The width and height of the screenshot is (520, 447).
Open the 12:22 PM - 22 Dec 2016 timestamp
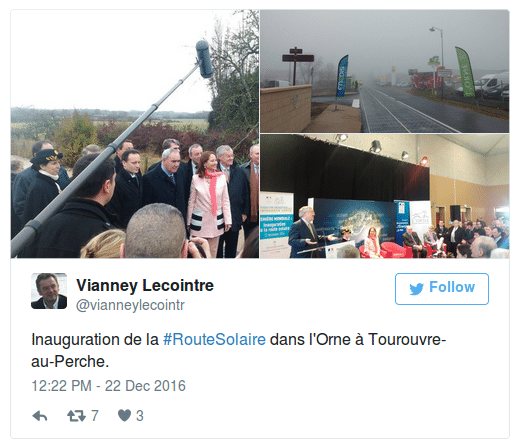[x=108, y=386]
